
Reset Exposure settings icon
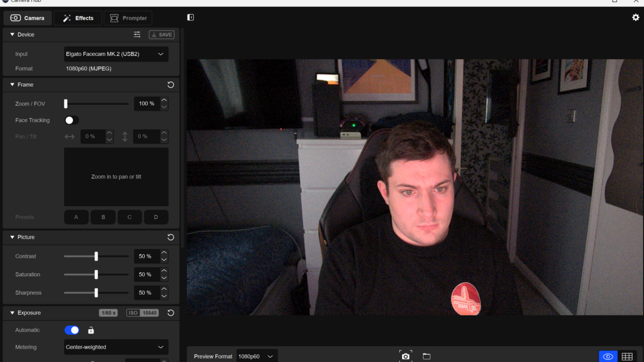click(170, 313)
